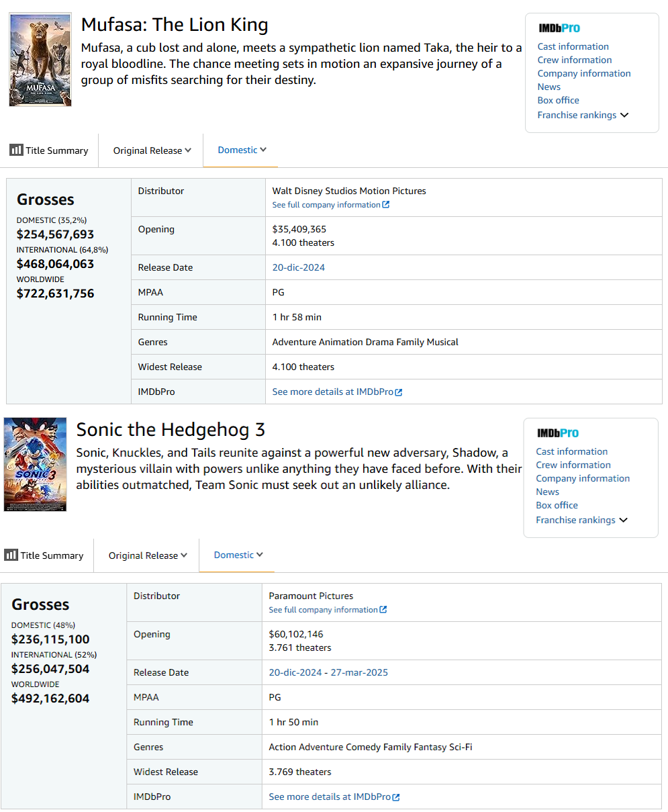The width and height of the screenshot is (668, 812).
Task: Open Company information for Mufasa
Action: (x=584, y=73)
